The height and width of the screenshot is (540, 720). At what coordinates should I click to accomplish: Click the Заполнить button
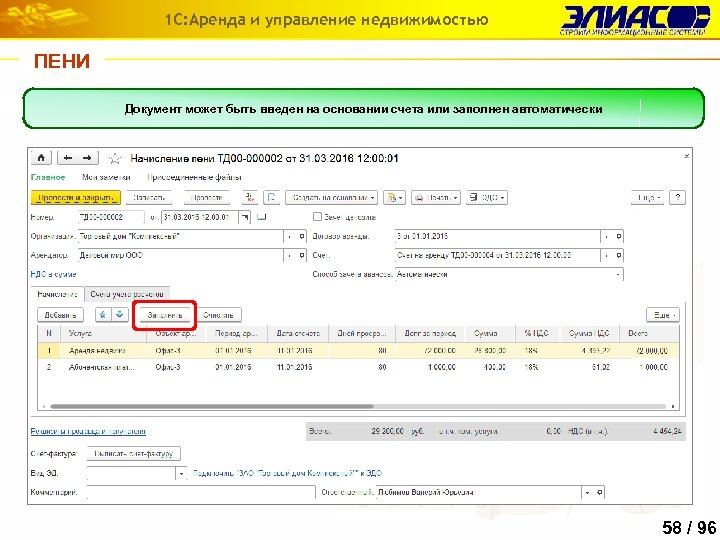coord(164,315)
